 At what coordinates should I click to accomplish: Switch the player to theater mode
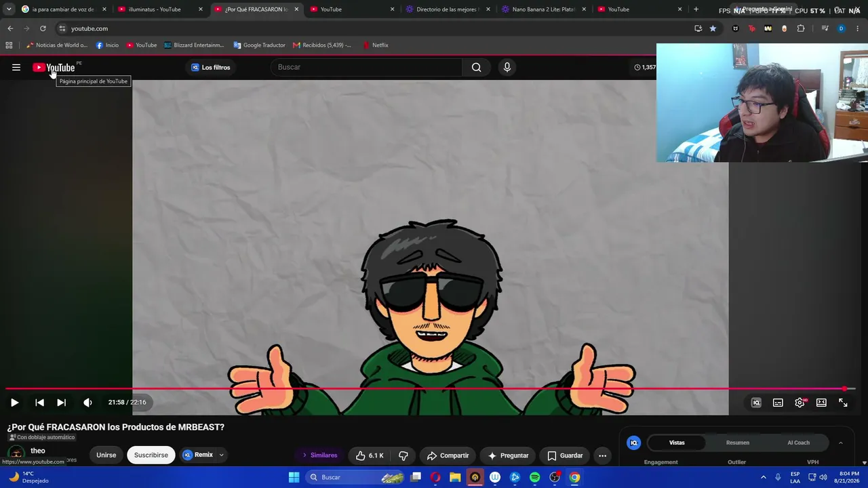[821, 403]
